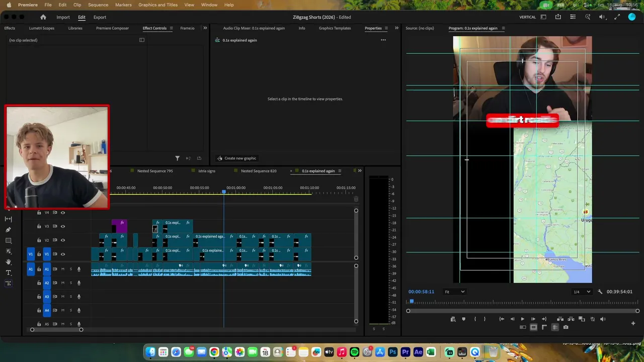Screen dimensions: 644x362
Task: Open the 1/4 playback resolution dropdown
Action: [582, 292]
